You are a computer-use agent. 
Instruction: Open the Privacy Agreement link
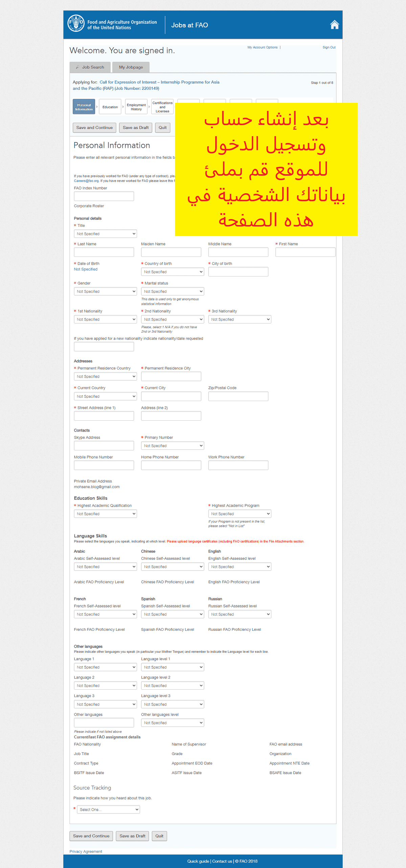click(x=86, y=851)
